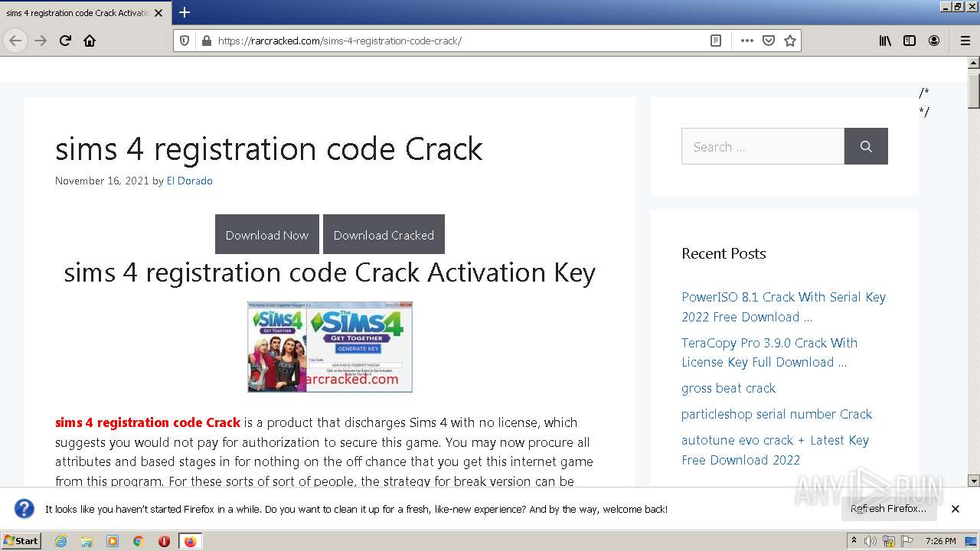Bookmark this page with star
The width and height of the screenshot is (980, 551).
(x=790, y=41)
